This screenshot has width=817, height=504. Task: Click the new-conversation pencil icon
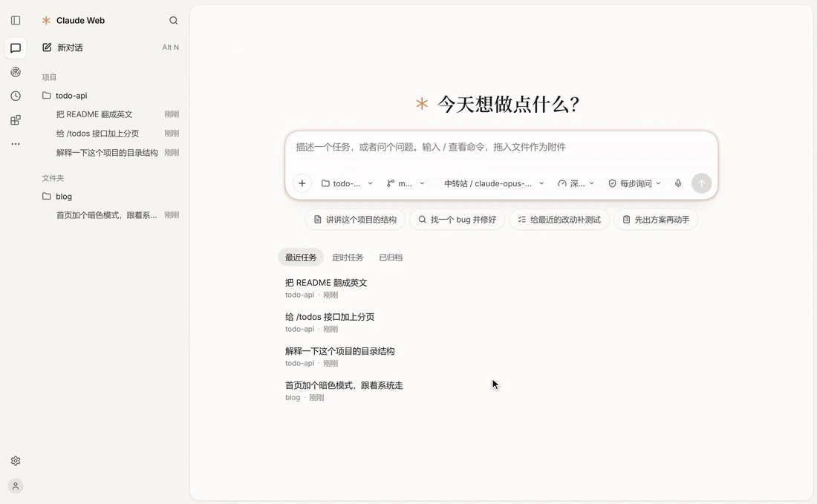coord(47,48)
